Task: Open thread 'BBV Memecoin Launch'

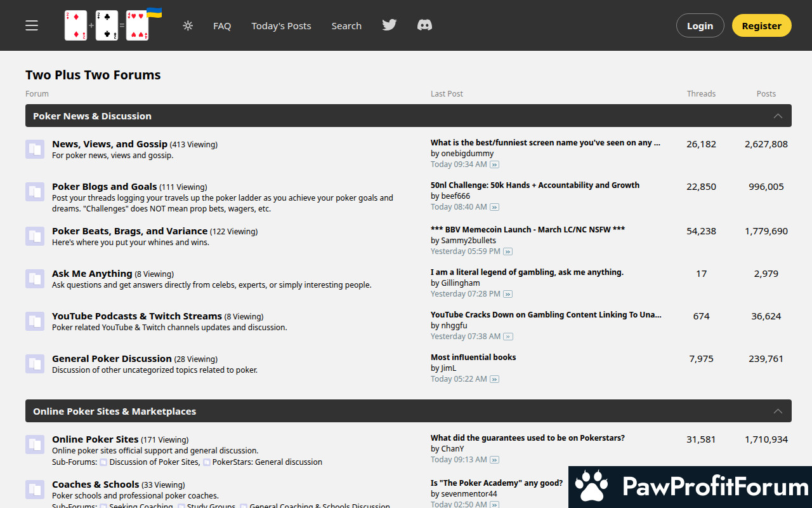Action: click(x=528, y=230)
